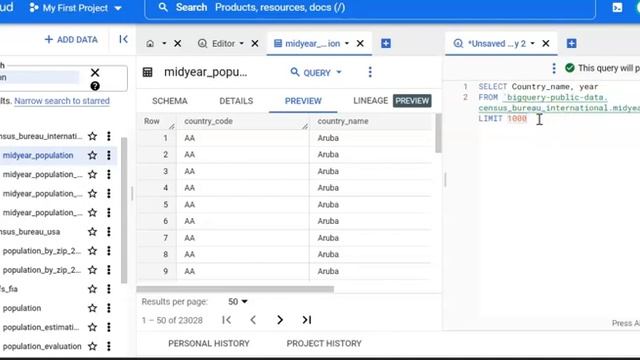Add new tab in left pane
This screenshot has height=360, width=640.
[386, 43]
